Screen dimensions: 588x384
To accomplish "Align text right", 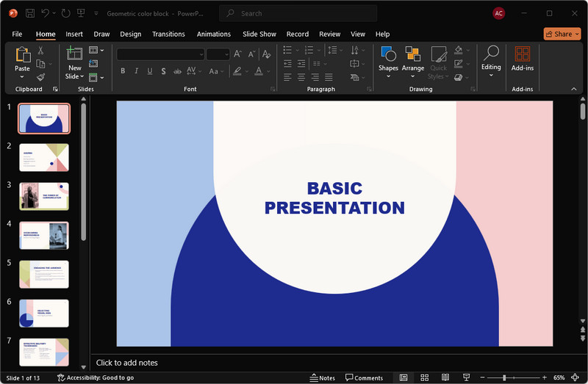I will (315, 77).
